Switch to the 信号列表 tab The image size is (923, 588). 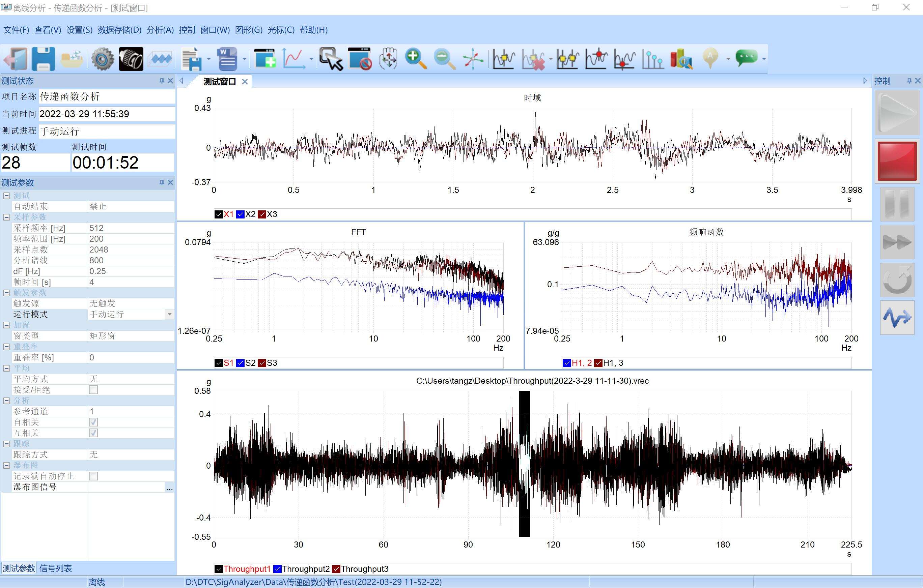tap(56, 568)
